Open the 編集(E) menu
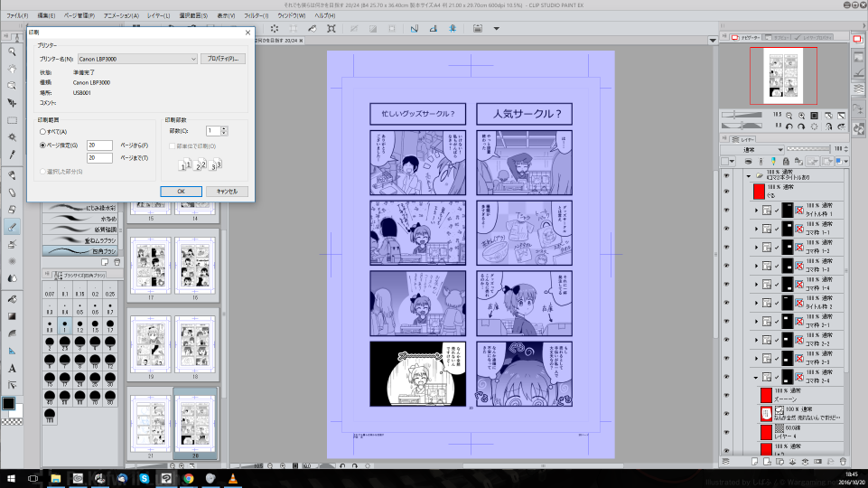This screenshot has width=868, height=488. (47, 15)
